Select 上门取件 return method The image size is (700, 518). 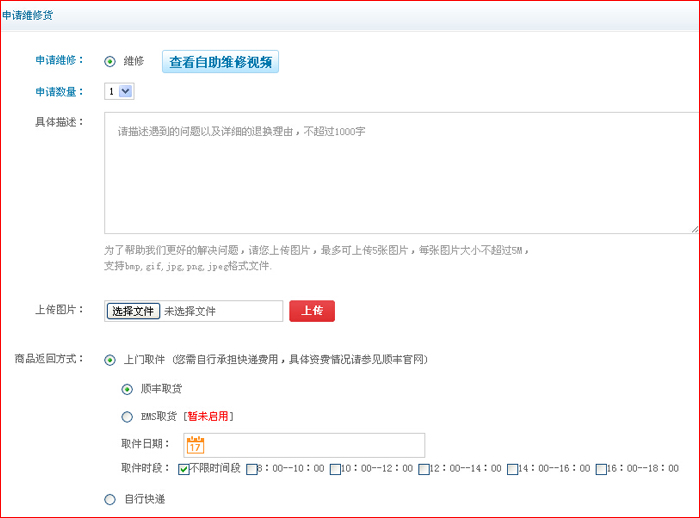[x=110, y=359]
